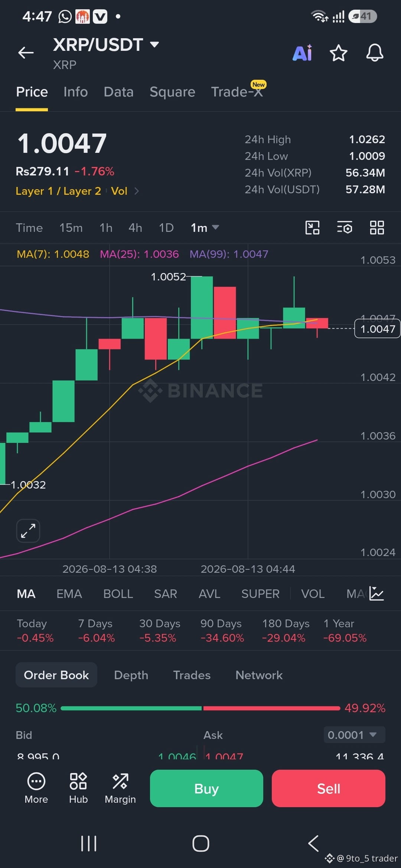This screenshot has width=401, height=868.
Task: Open chart settings list icon
Action: point(345,227)
